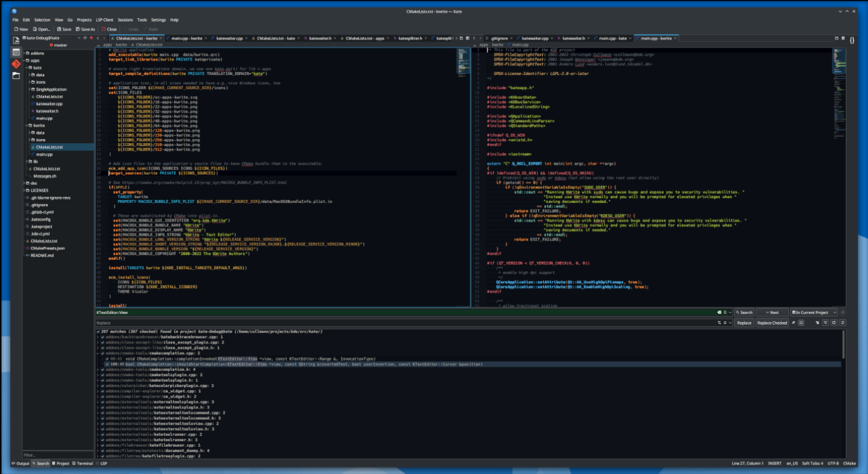Uncheck katebacktracebrowser.cpp search result checkbox
The image size is (868, 474).
pos(102,337)
